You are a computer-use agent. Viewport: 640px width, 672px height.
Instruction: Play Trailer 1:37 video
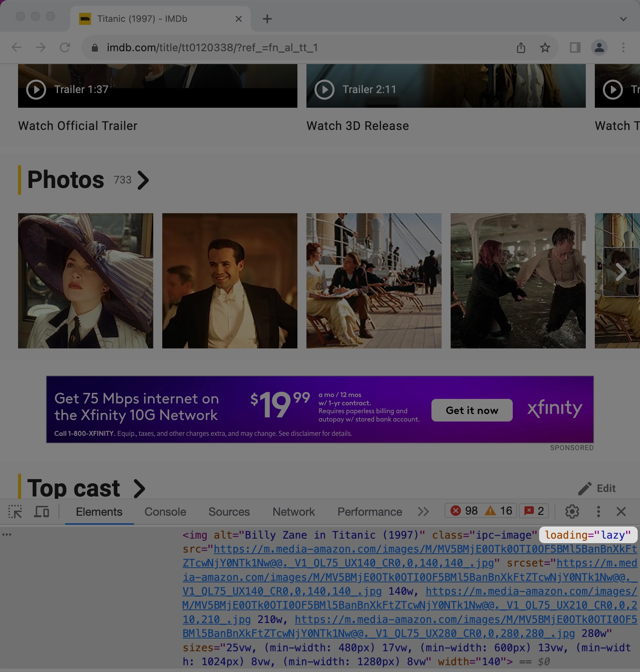pyautogui.click(x=36, y=90)
